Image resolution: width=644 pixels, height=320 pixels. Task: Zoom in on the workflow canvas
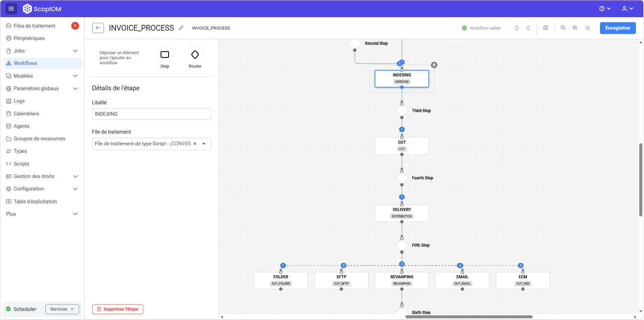[575, 28]
